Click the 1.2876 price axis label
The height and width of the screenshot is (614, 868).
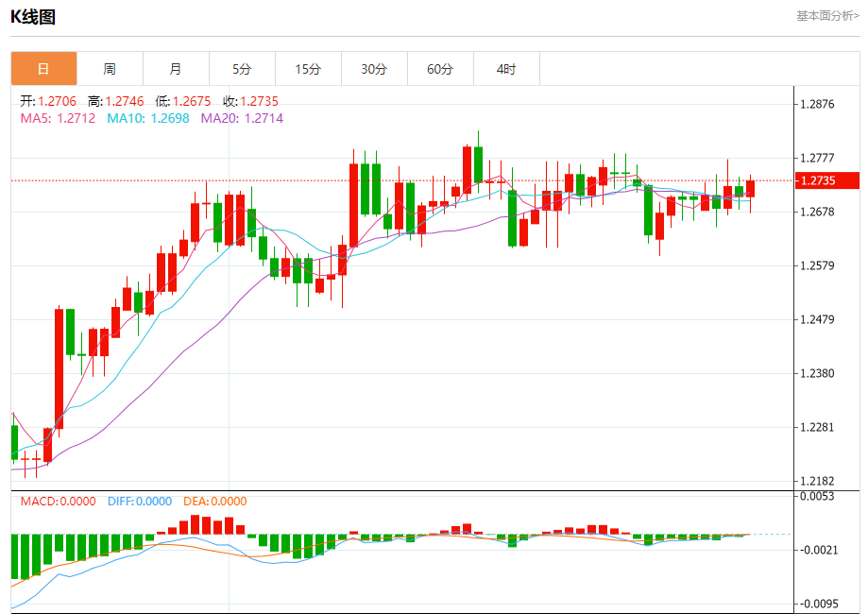(x=817, y=104)
